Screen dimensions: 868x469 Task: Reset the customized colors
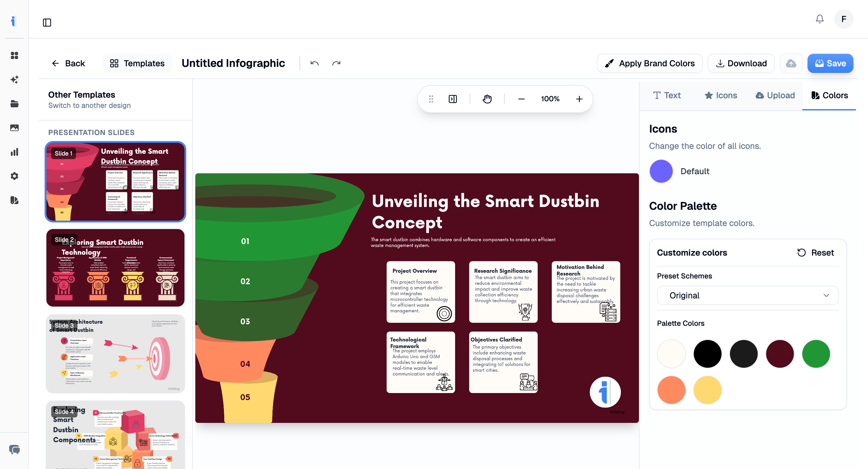click(816, 252)
